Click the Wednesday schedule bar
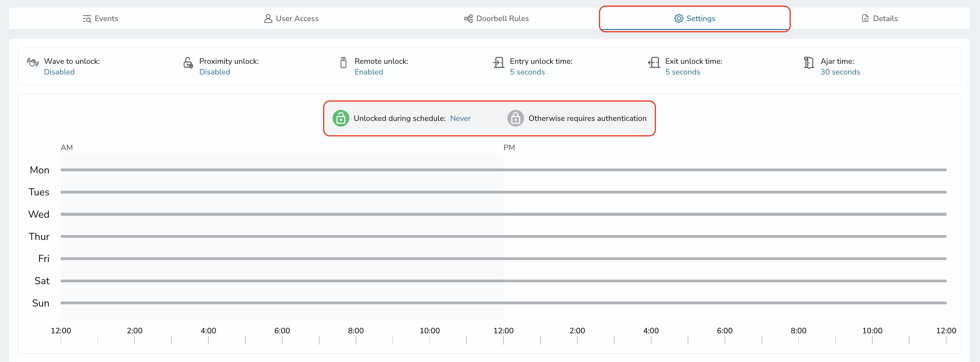 point(503,214)
